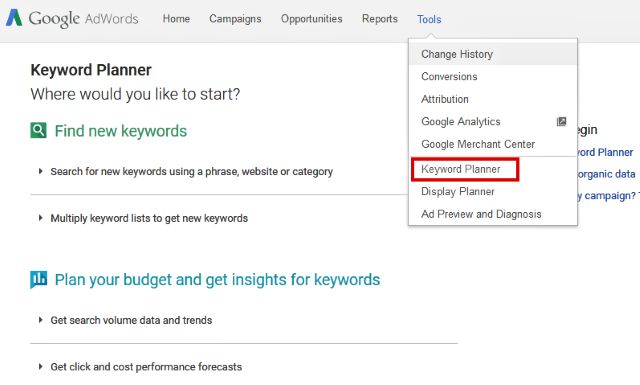Image resolution: width=640 pixels, height=385 pixels.
Task: Click the green magnifier Find new keywords icon
Action: tap(38, 131)
